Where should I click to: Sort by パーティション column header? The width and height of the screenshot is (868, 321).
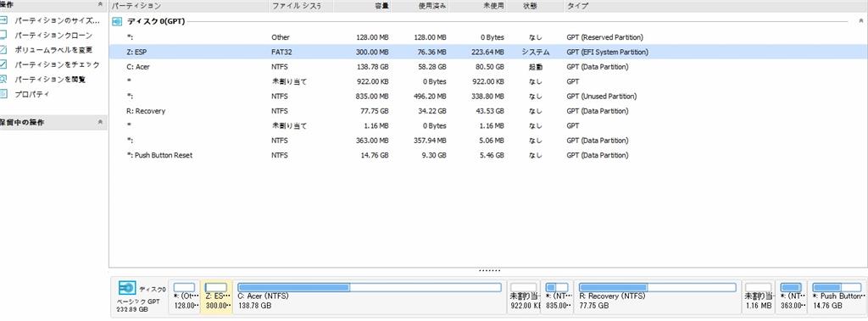click(189, 6)
